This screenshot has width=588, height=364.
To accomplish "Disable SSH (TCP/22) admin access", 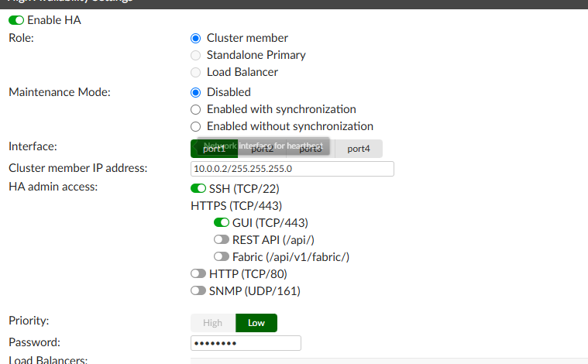I will (198, 189).
